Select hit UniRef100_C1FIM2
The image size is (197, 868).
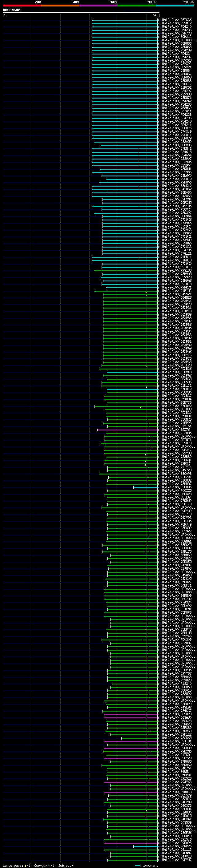click(x=177, y=291)
